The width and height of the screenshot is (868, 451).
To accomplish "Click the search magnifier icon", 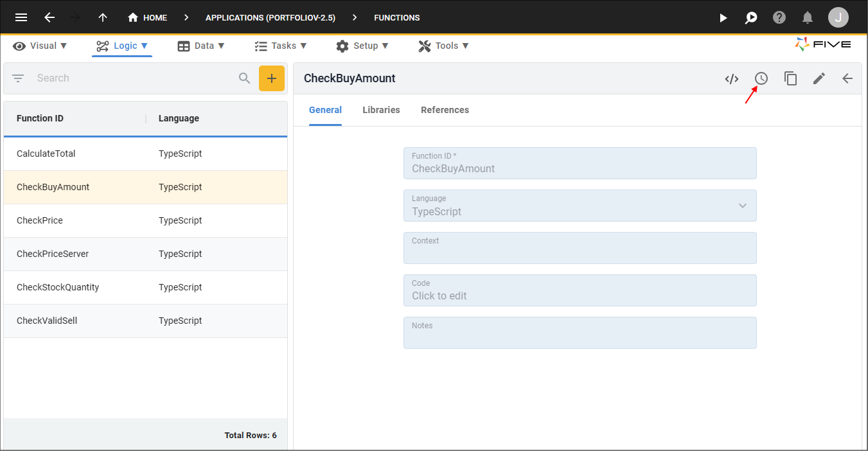I will point(244,78).
